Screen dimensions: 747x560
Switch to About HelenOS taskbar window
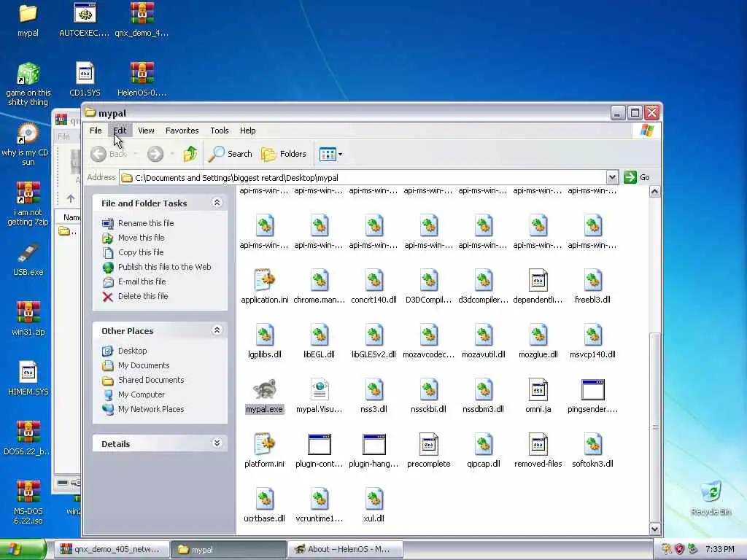click(345, 550)
